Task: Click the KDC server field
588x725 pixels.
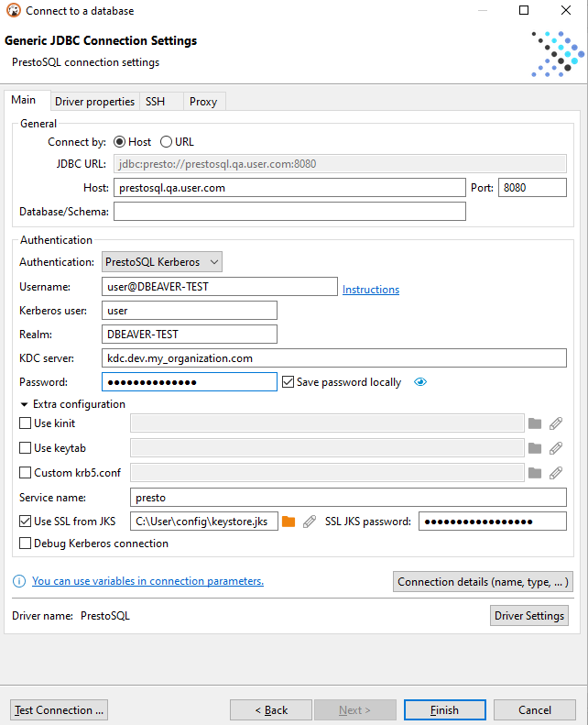Action: pyautogui.click(x=334, y=358)
